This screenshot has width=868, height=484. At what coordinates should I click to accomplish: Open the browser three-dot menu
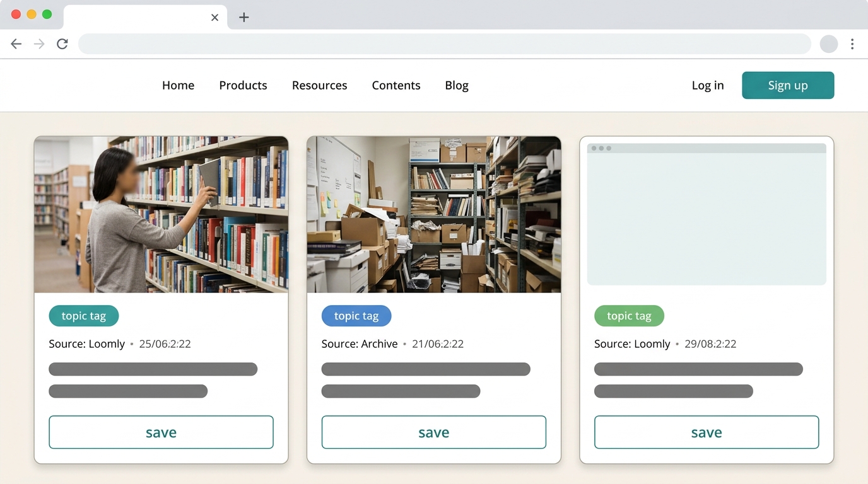pyautogui.click(x=852, y=43)
